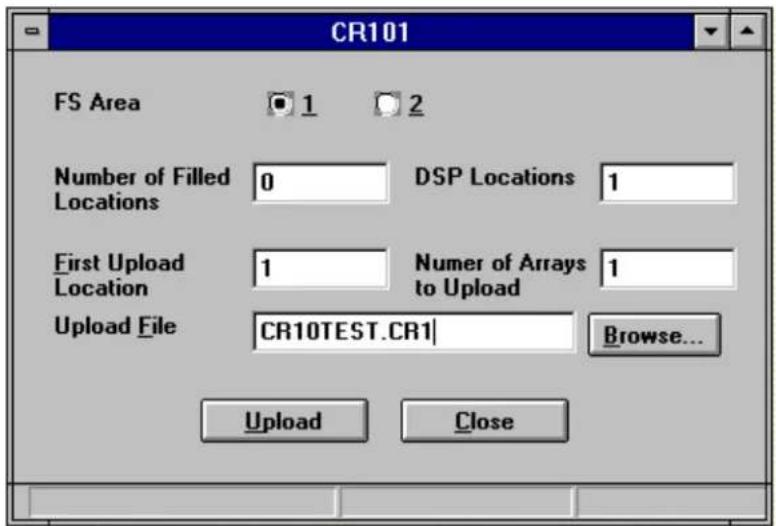Click the Upload File text box
Viewport: 776px width, 526px height.
(414, 332)
